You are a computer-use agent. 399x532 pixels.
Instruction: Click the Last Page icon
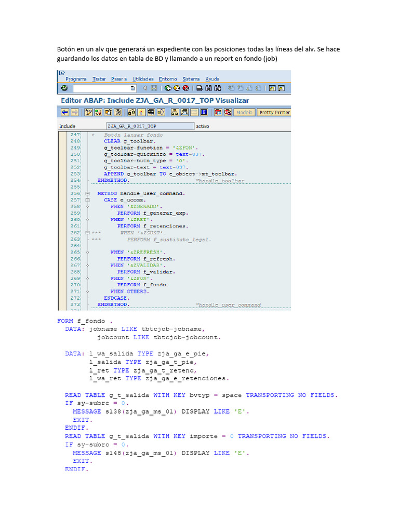(x=258, y=88)
